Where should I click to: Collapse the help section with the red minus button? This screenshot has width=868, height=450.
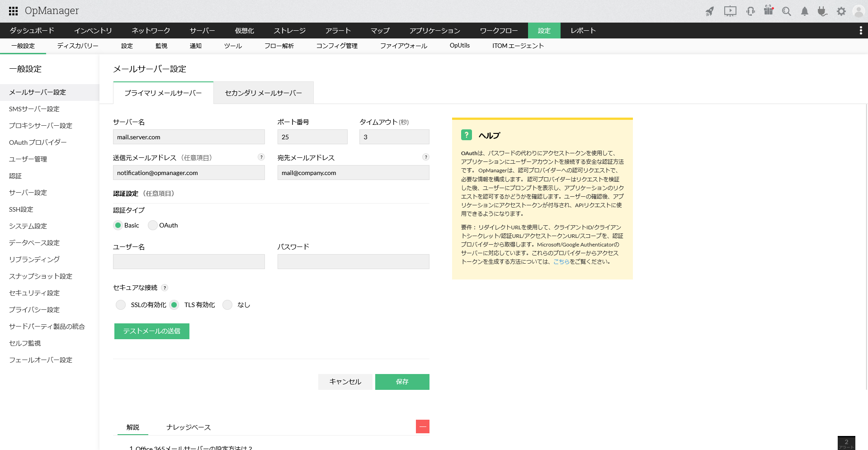pyautogui.click(x=422, y=426)
